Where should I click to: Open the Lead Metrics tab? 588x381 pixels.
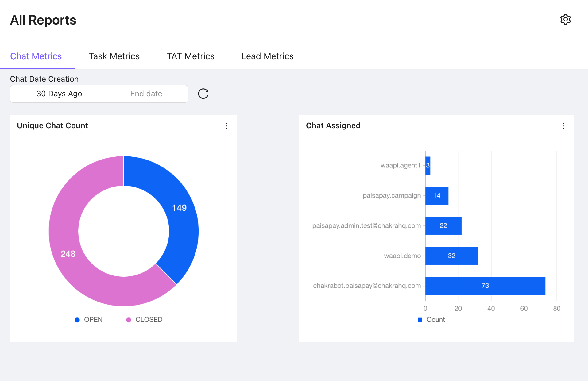point(267,56)
